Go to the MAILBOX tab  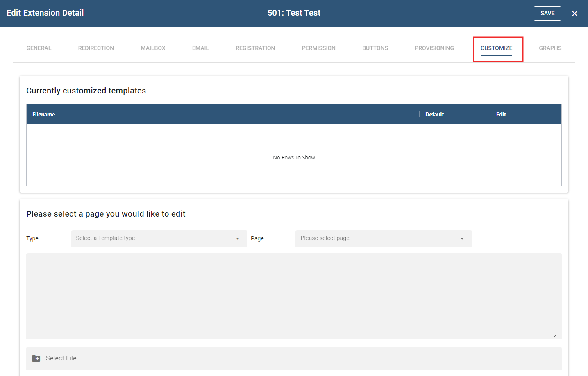click(153, 48)
